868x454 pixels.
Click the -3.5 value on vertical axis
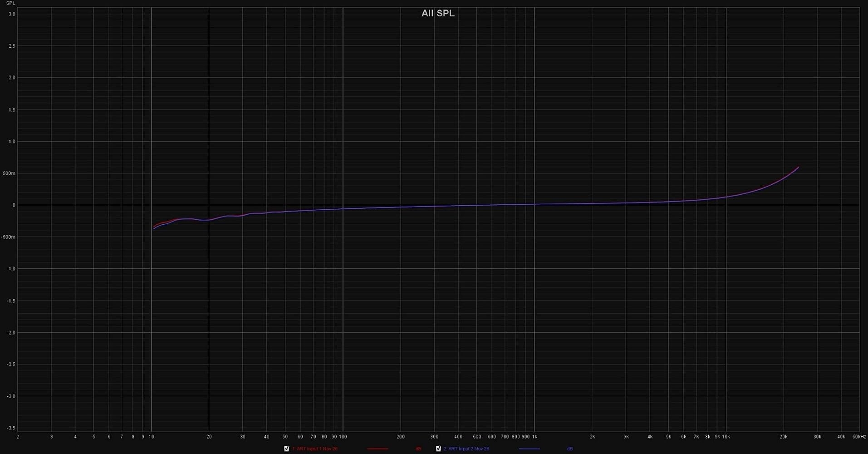click(x=11, y=428)
